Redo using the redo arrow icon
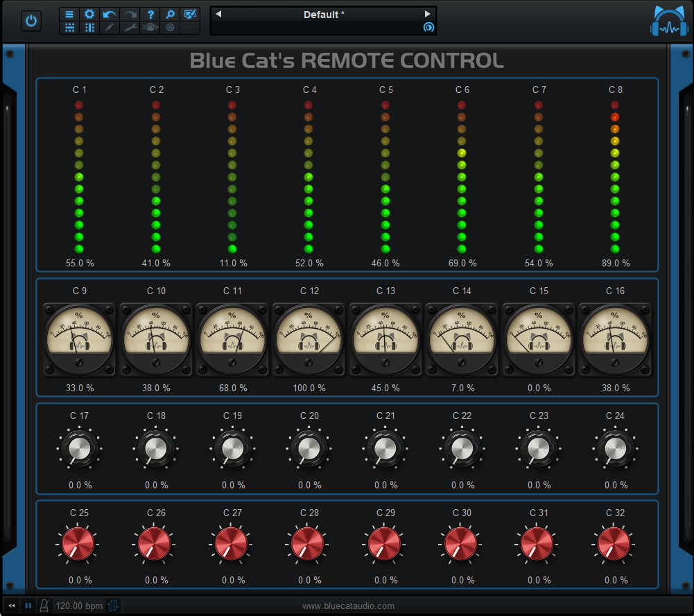694x616 pixels. pos(129,14)
